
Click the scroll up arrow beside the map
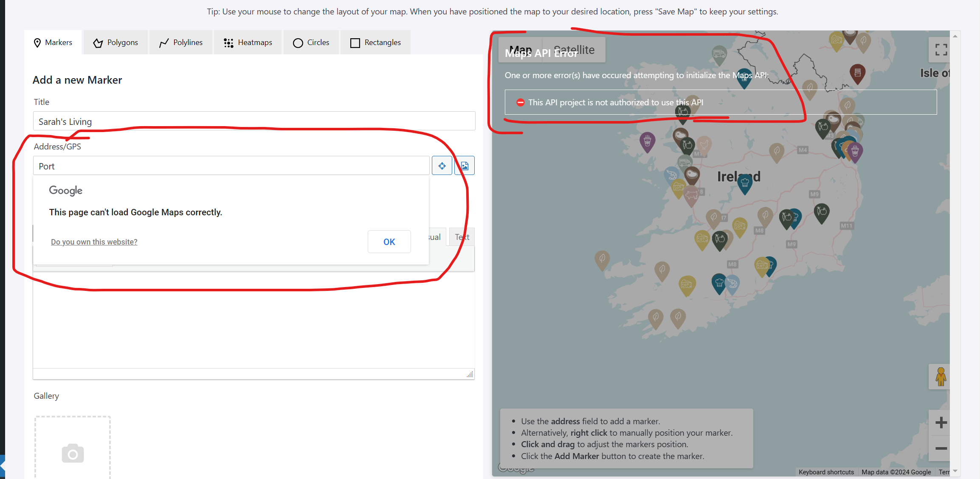(x=955, y=36)
